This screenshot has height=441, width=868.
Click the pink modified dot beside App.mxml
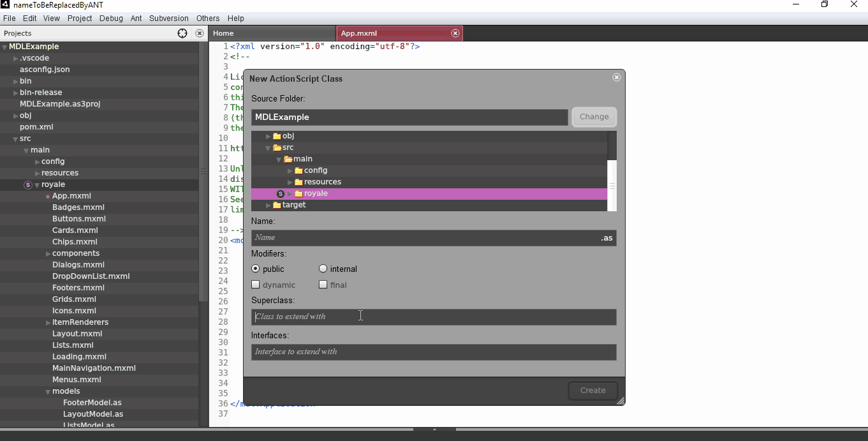click(47, 196)
